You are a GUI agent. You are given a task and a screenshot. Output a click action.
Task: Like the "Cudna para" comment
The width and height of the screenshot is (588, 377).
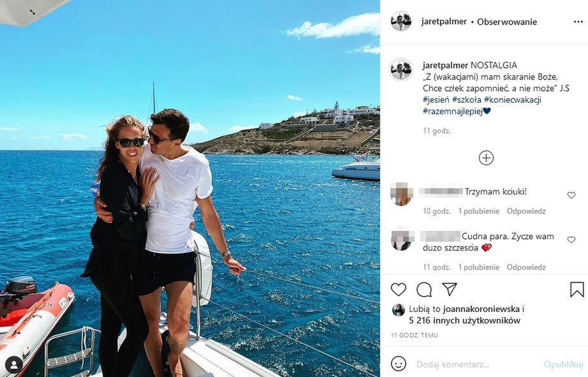click(x=571, y=240)
